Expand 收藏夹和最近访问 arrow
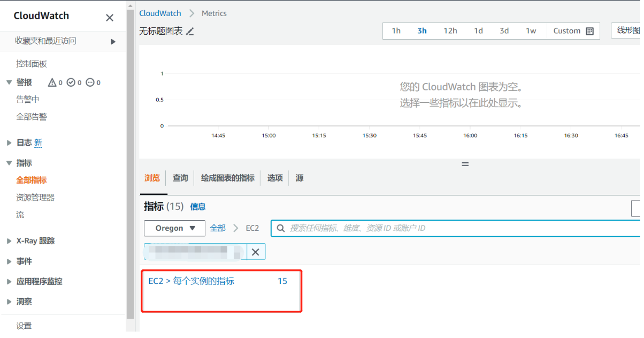The height and width of the screenshot is (338, 644). coord(113,41)
